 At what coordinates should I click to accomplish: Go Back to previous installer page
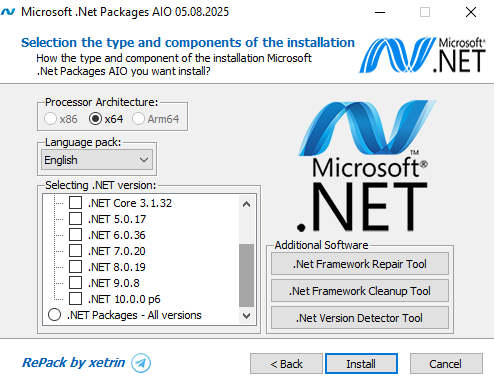coord(286,364)
